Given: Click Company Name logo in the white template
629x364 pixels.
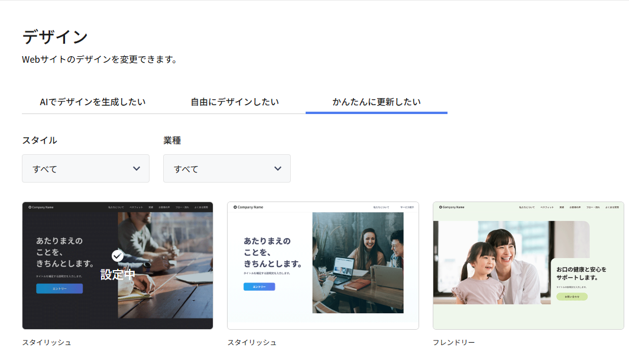Looking at the screenshot, I should pyautogui.click(x=248, y=207).
